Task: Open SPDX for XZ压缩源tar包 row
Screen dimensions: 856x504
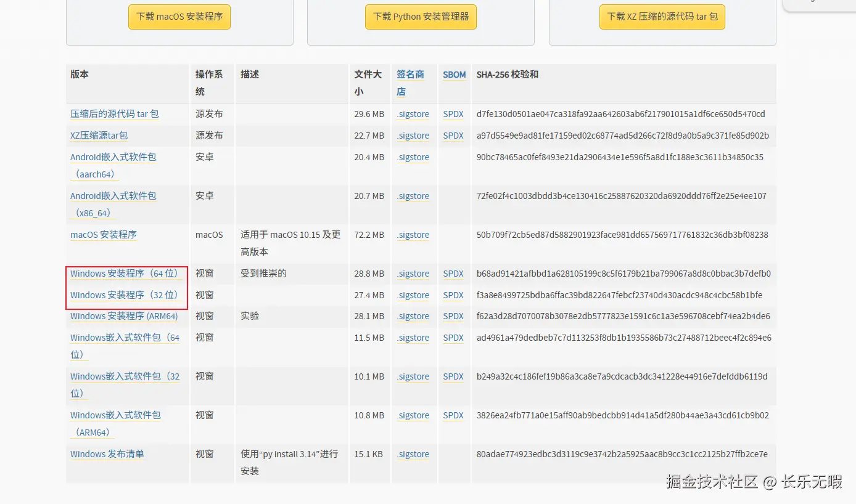Action: 453,136
